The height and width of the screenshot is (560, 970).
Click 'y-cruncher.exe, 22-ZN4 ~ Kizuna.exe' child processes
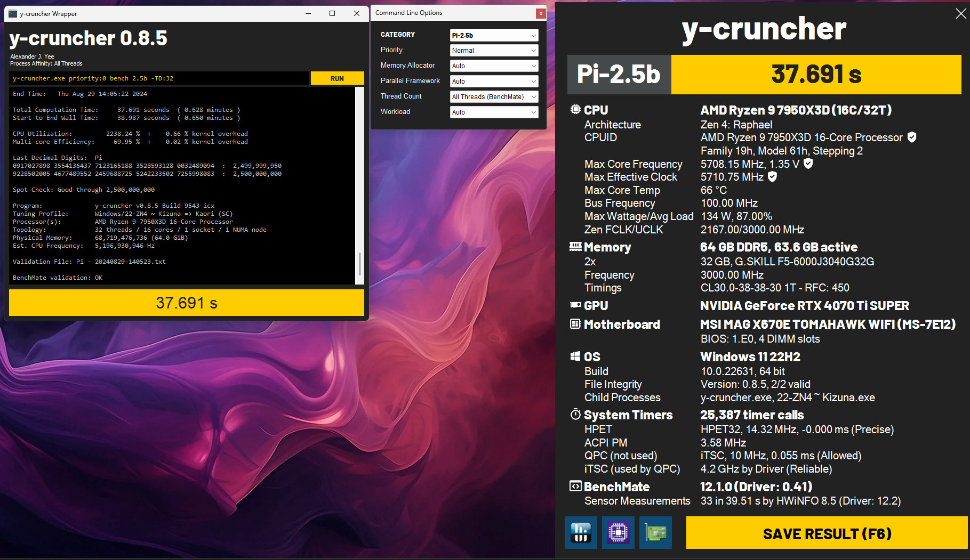coord(788,397)
